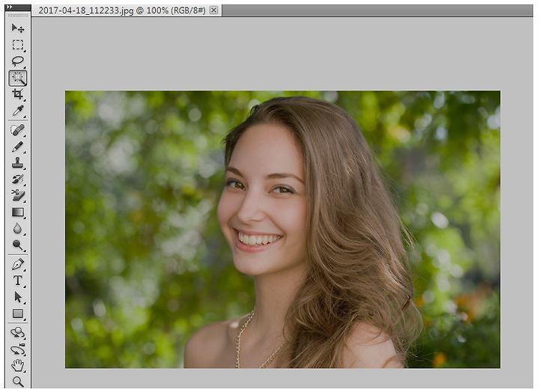Select the History Brush tool

(x=17, y=179)
